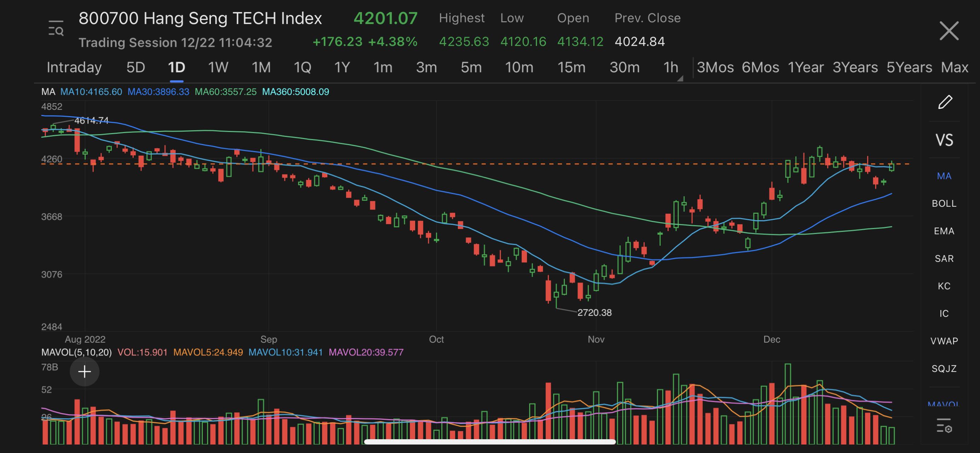Set chart range to 3Years
This screenshot has width=980, height=453.
(855, 67)
